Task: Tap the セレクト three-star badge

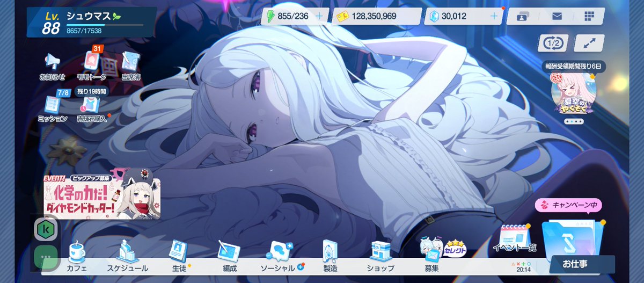Action: click(x=455, y=248)
